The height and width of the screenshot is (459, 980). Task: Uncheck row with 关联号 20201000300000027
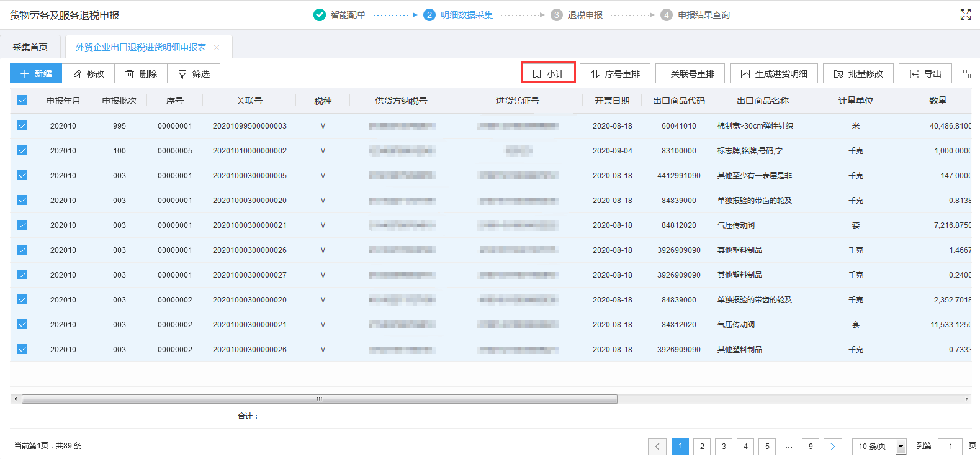pos(22,275)
